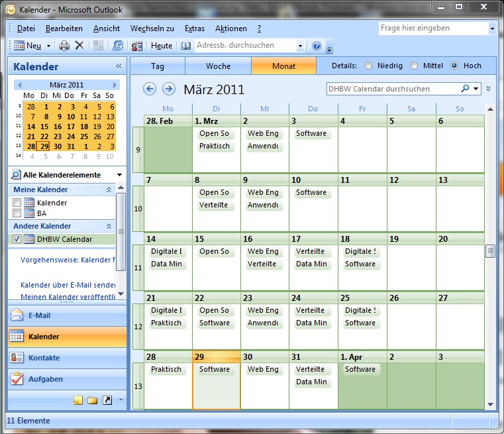Select the Kalender navigation pane button
The width and height of the screenshot is (504, 434).
coord(67,337)
